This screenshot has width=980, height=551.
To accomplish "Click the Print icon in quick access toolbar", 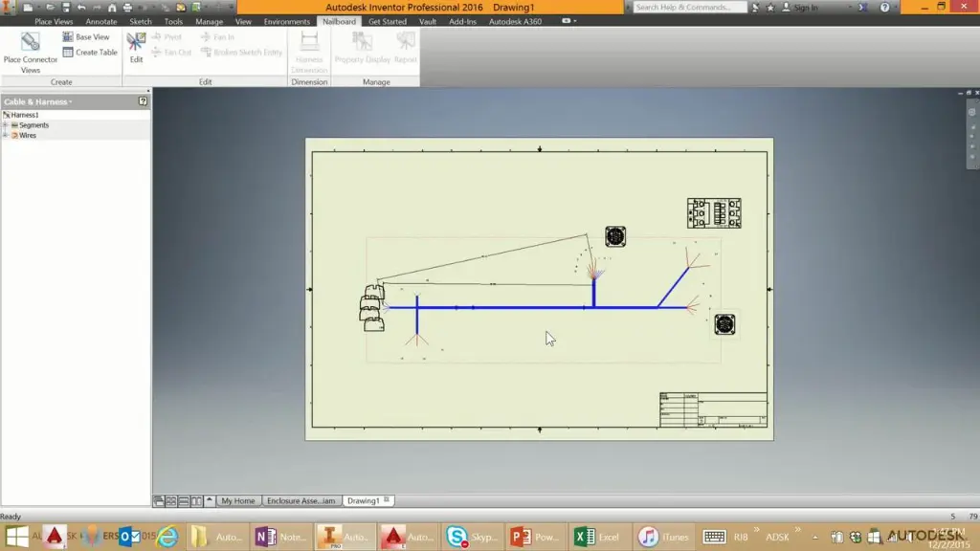I will click(x=127, y=8).
